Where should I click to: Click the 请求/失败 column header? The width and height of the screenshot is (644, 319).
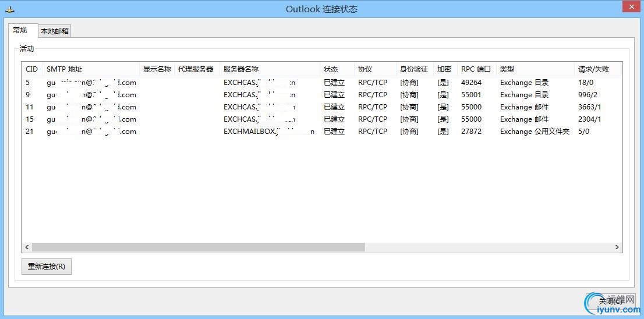[x=598, y=69]
